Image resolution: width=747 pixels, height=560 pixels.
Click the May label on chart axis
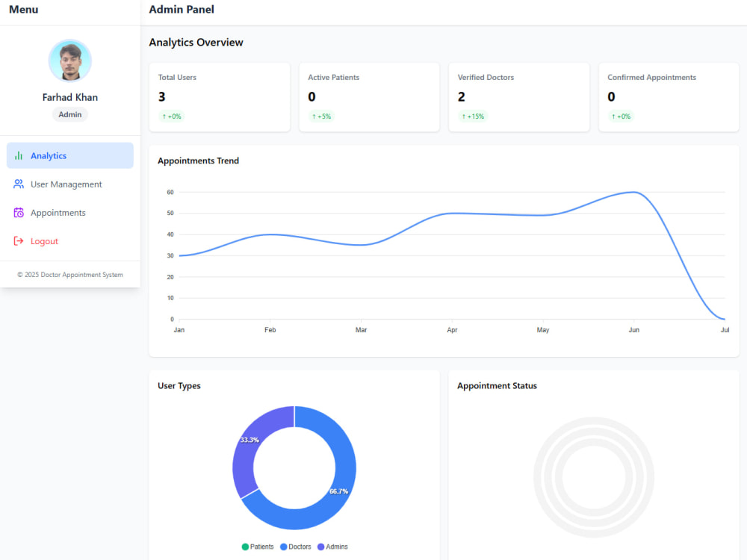pos(543,330)
